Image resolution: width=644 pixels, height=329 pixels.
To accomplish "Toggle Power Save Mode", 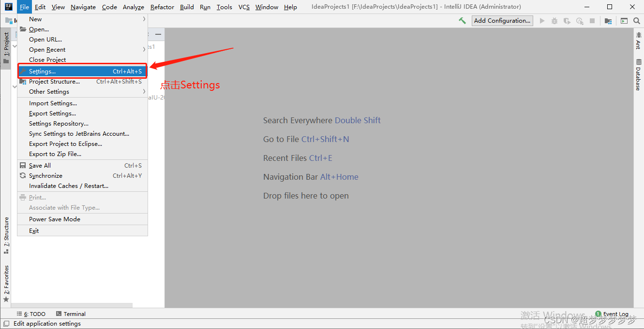I will (82, 219).
